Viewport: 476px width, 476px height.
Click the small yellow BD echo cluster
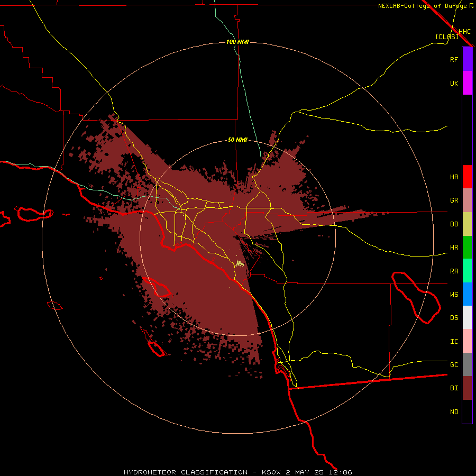[240, 263]
